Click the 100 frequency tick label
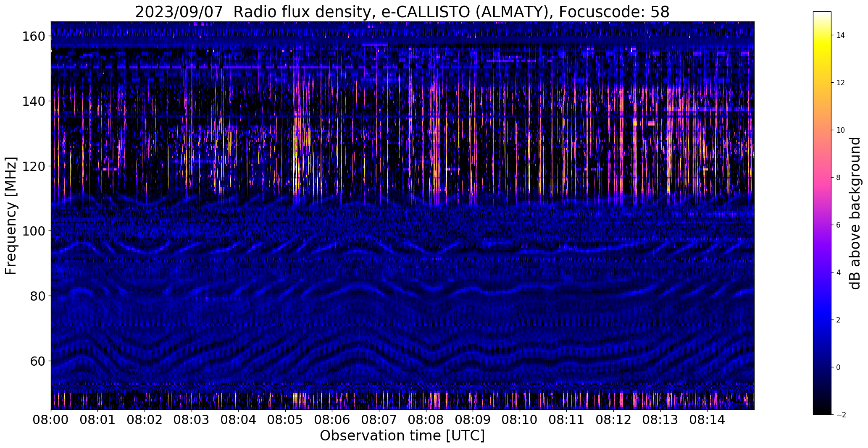Viewport: 868px width, 448px height. click(x=33, y=231)
